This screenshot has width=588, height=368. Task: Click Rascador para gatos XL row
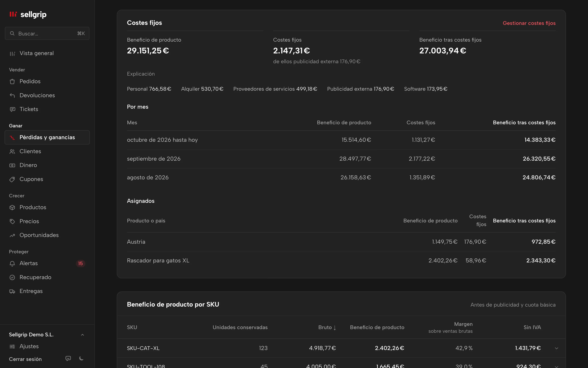341,260
